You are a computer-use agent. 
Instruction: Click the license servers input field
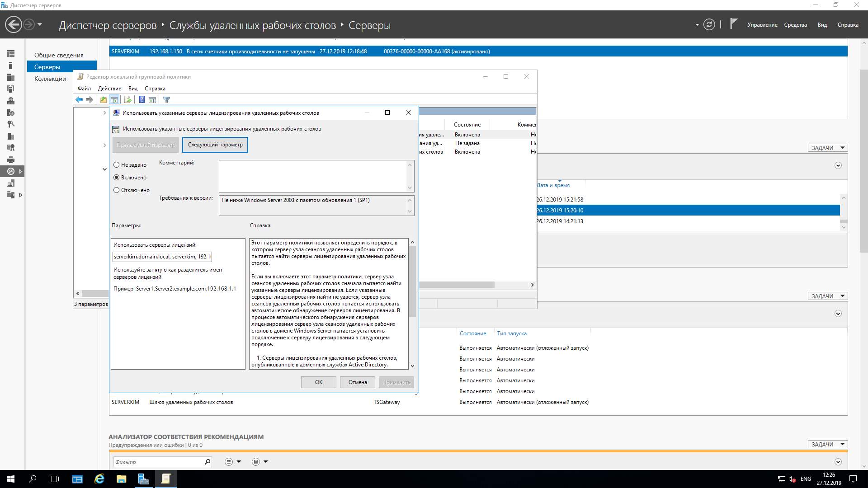(162, 257)
